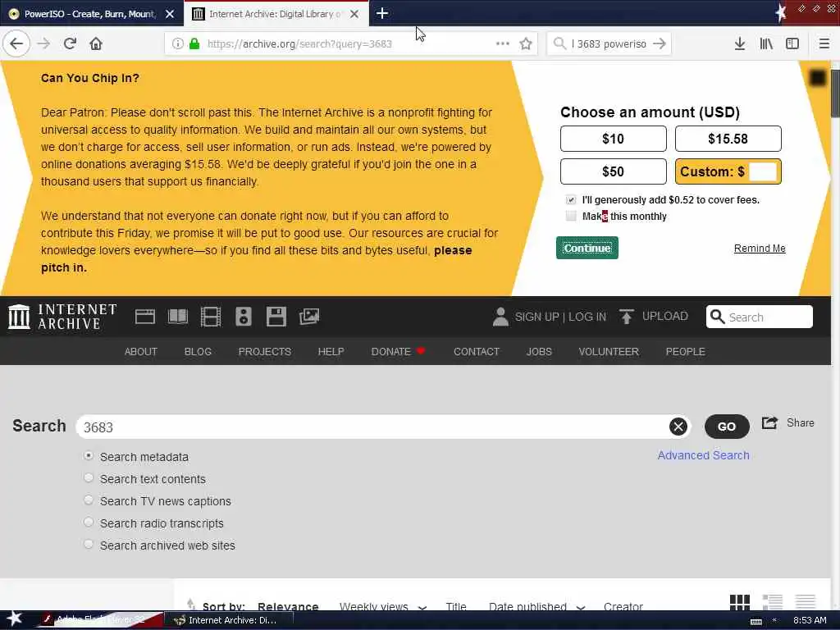
Task: Click the green Continue button
Action: click(x=587, y=248)
